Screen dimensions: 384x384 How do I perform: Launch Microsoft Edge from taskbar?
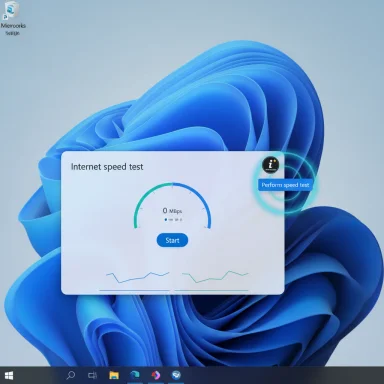click(135, 375)
